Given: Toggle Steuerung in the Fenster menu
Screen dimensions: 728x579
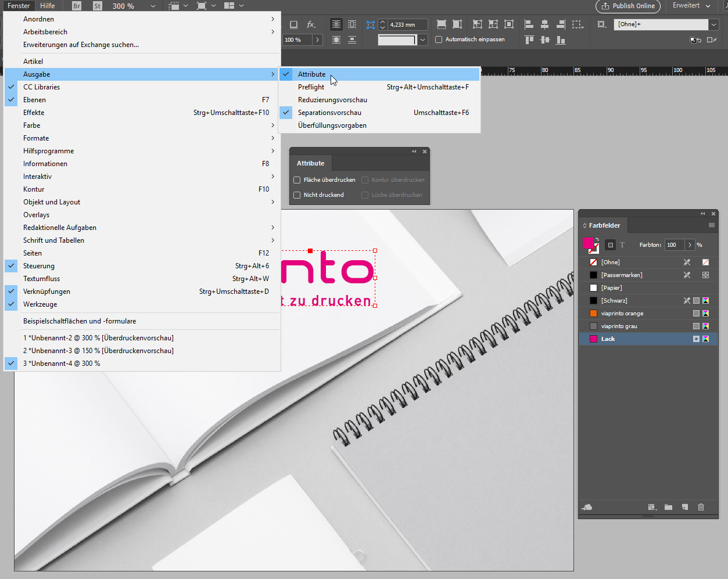Looking at the screenshot, I should pyautogui.click(x=142, y=266).
